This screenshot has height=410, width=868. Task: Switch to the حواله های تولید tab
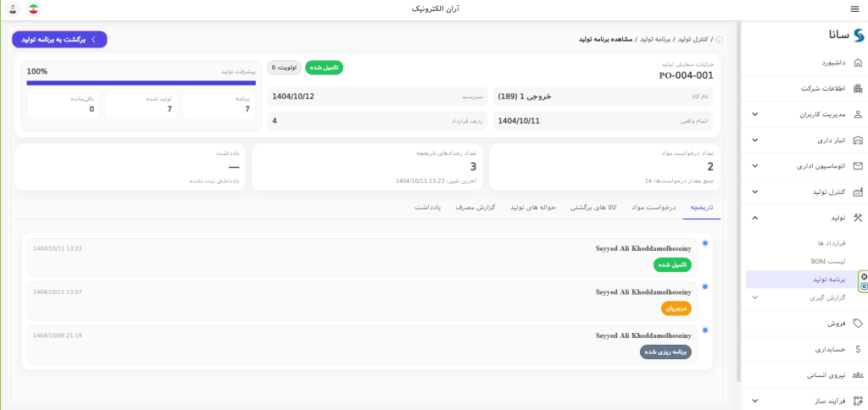pos(532,208)
